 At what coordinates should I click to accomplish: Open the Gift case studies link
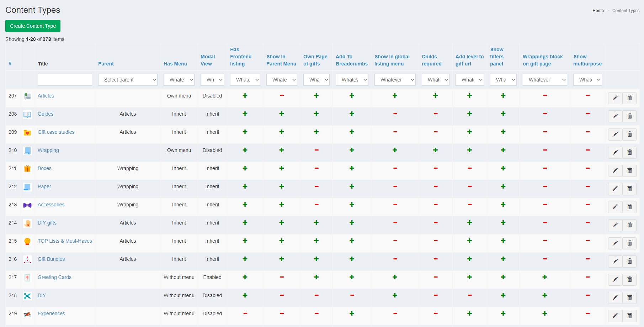point(56,132)
